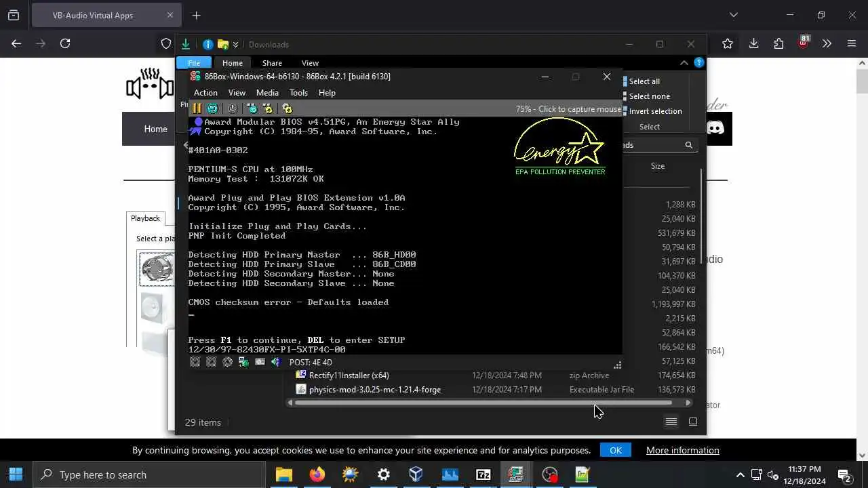
Task: Switch to Home ribbon tab in Explorer
Action: click(233, 63)
